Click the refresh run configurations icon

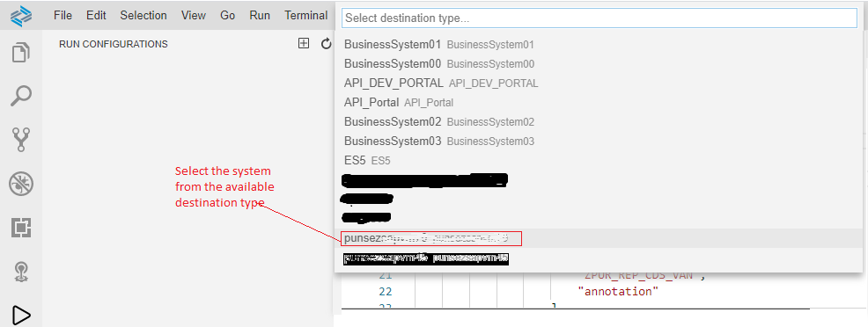point(327,44)
